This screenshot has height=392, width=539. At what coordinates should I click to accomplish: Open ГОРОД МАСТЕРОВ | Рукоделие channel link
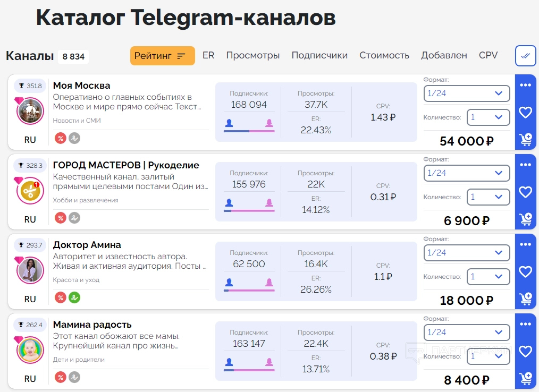coord(126,165)
